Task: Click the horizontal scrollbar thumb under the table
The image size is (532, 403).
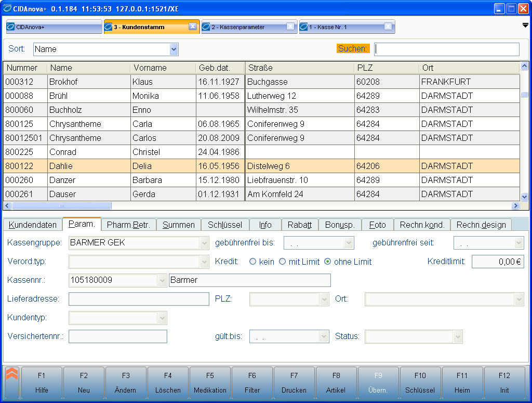Action: click(x=61, y=205)
